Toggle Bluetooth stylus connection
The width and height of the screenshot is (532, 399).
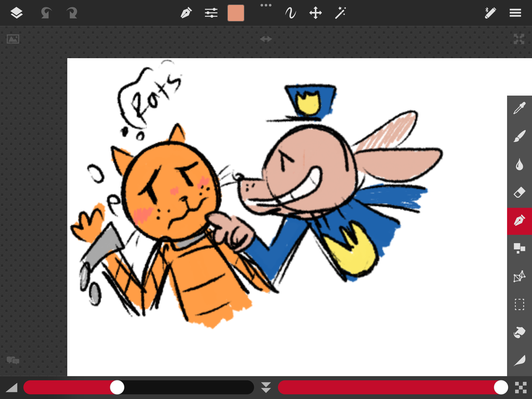[490, 13]
